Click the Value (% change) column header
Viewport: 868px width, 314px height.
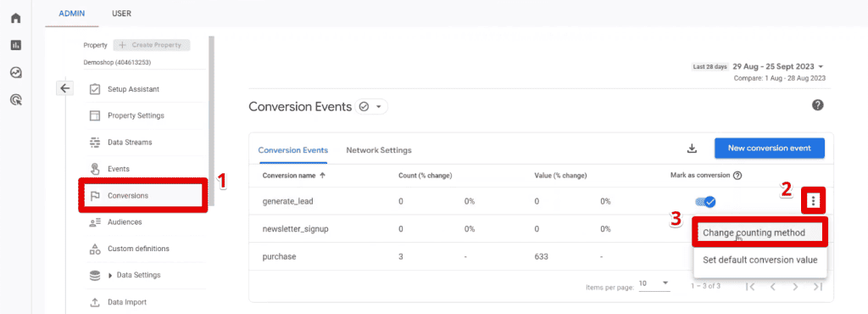click(x=561, y=176)
